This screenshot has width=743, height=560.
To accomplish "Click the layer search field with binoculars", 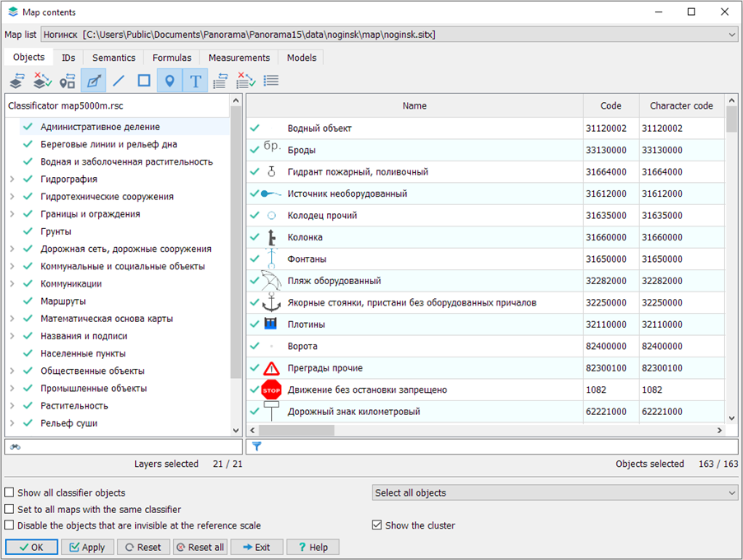I will click(x=124, y=446).
